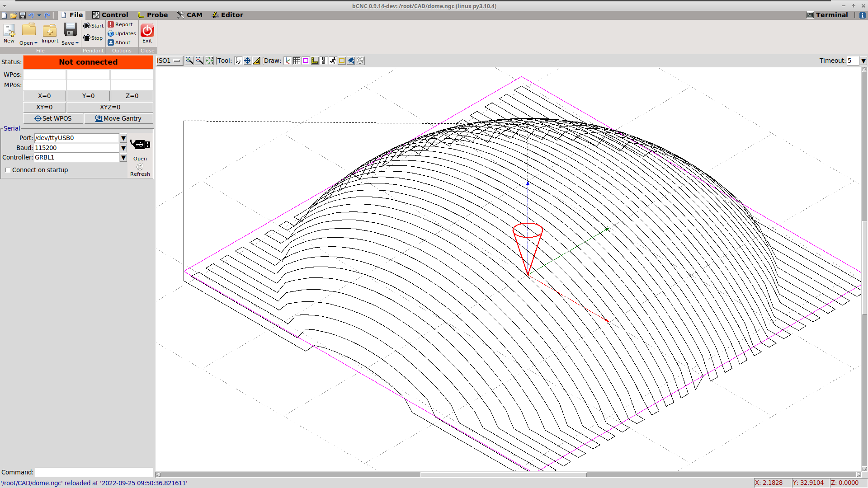
Task: Switch to the Probe tab
Action: coord(153,15)
